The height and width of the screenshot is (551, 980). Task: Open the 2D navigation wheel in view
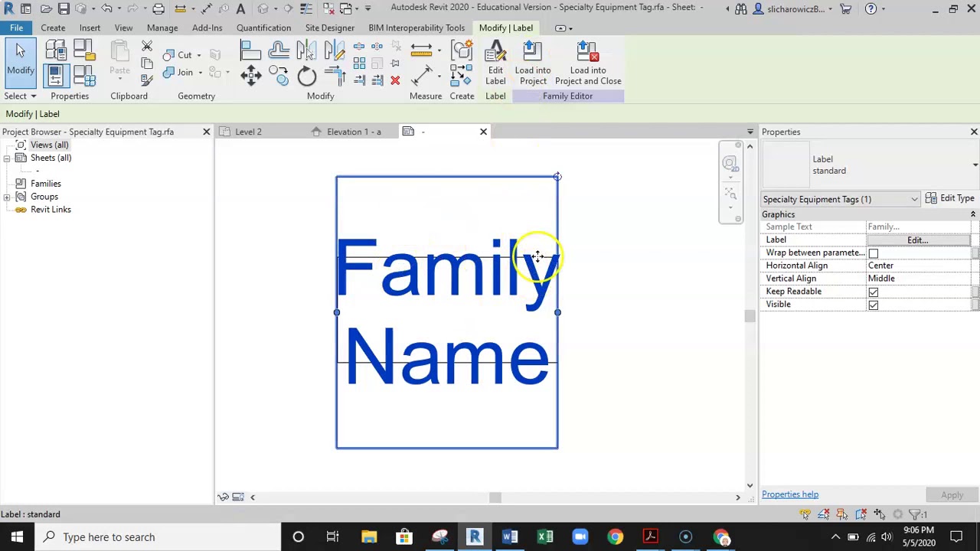point(730,163)
